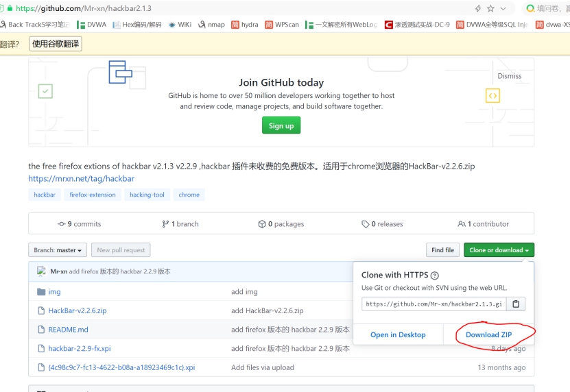Click the New pull request button
Screen dimensions: 570x392
click(x=121, y=250)
